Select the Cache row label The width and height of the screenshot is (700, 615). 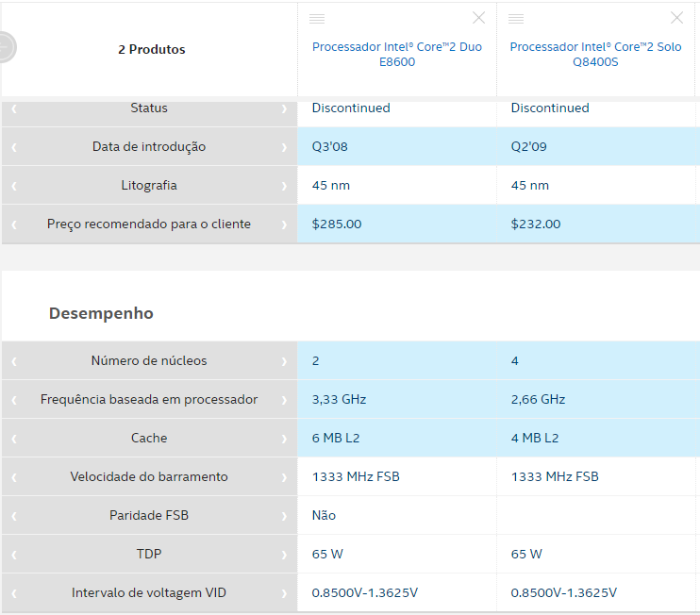[149, 438]
